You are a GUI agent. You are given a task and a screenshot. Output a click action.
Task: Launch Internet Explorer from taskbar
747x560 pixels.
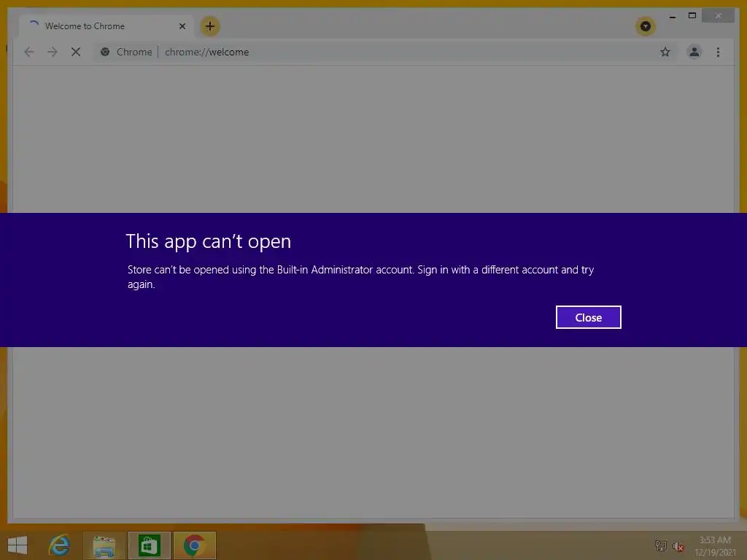(59, 545)
